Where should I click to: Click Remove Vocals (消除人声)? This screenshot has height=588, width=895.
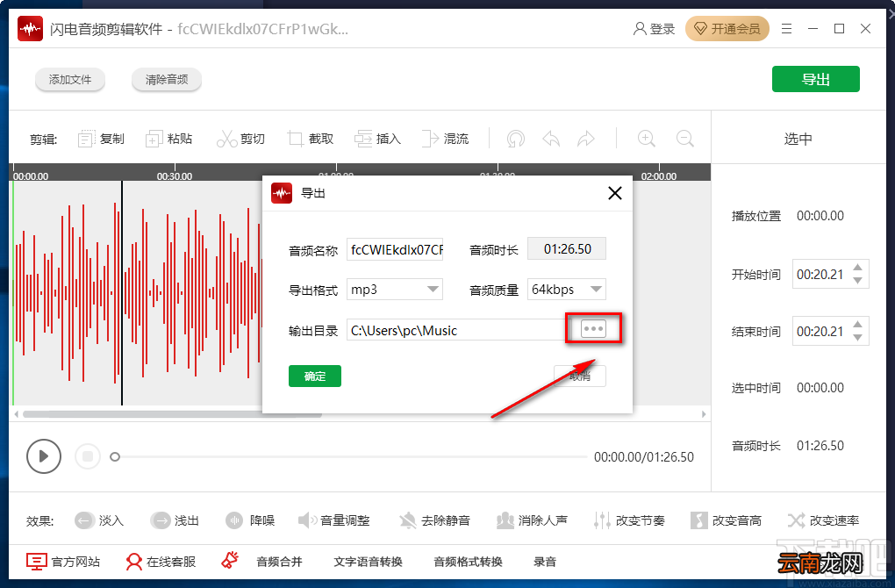(x=532, y=520)
